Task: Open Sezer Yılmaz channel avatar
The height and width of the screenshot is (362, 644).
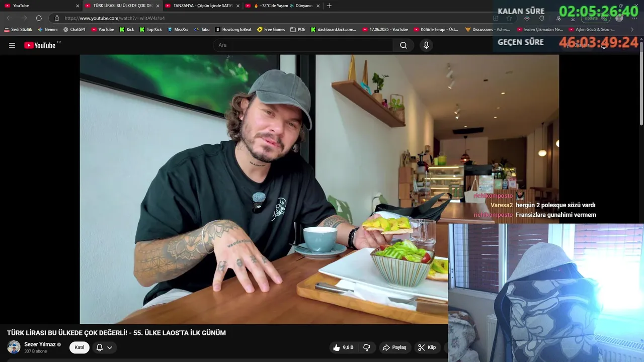Action: (x=14, y=347)
